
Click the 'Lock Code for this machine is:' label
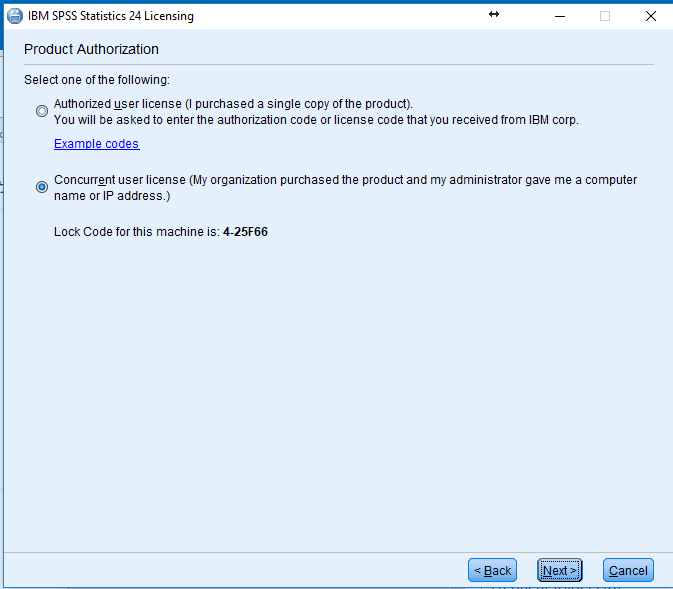(137, 232)
